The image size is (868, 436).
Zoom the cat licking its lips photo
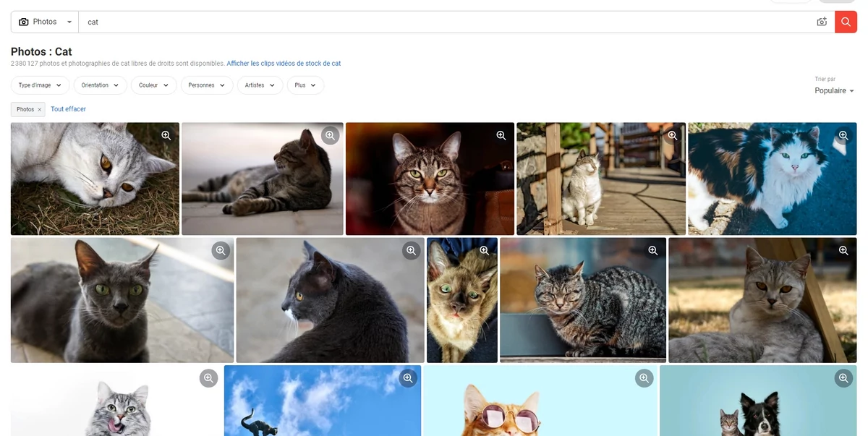point(208,378)
